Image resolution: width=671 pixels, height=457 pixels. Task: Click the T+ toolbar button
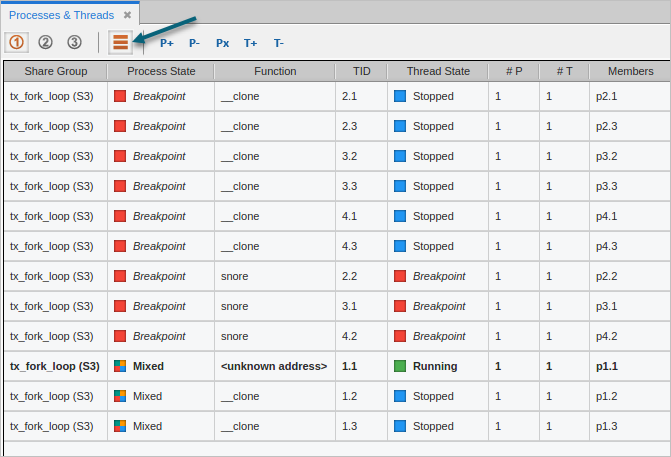click(x=250, y=43)
